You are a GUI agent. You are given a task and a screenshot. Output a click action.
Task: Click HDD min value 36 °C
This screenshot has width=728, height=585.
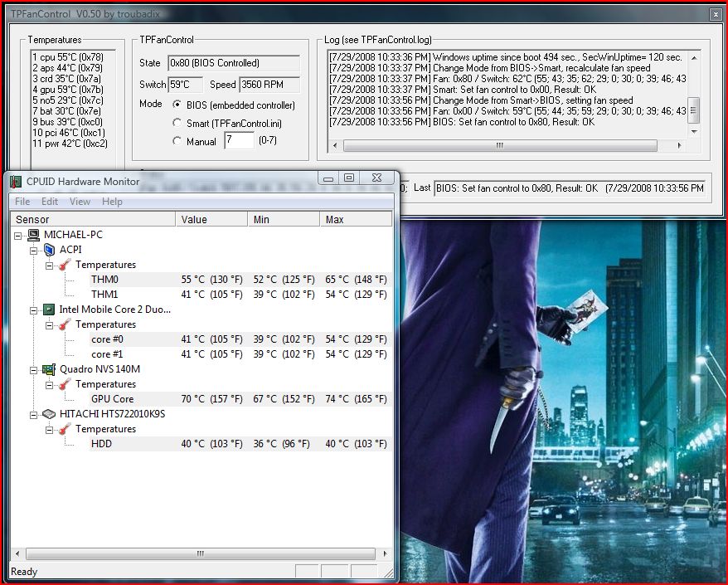(281, 444)
